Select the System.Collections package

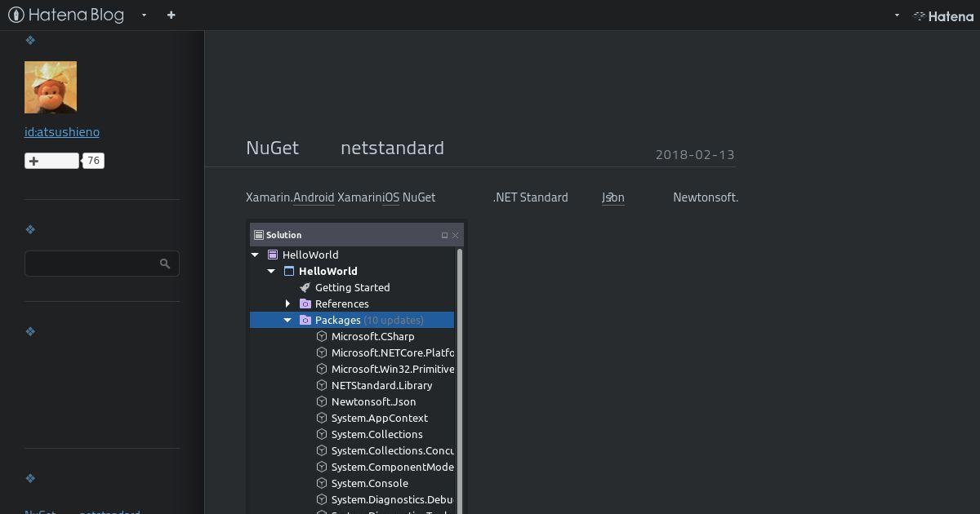pyautogui.click(x=377, y=434)
